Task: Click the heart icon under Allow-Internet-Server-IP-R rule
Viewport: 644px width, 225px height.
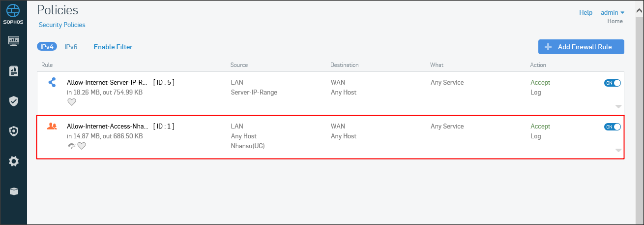Action: 72,102
